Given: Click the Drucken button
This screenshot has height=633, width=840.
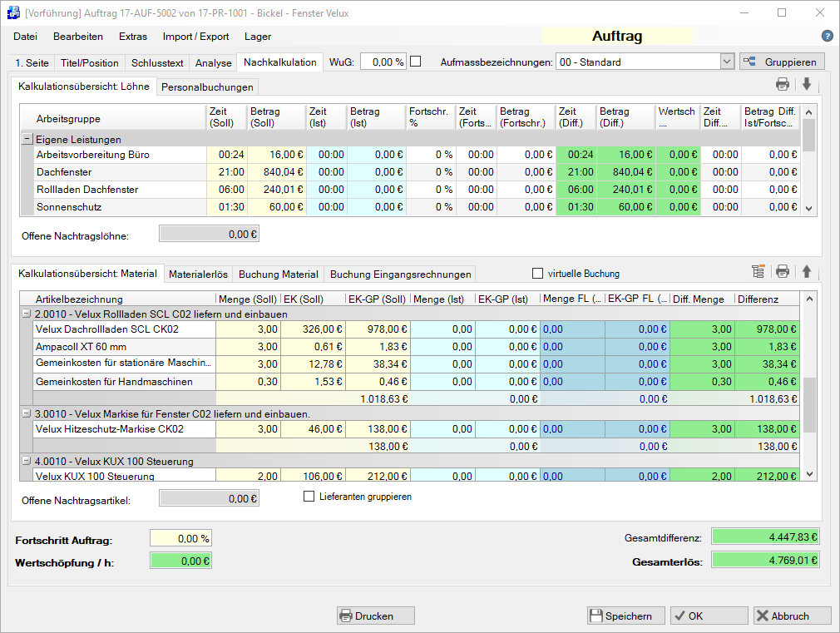Looking at the screenshot, I should tap(376, 616).
